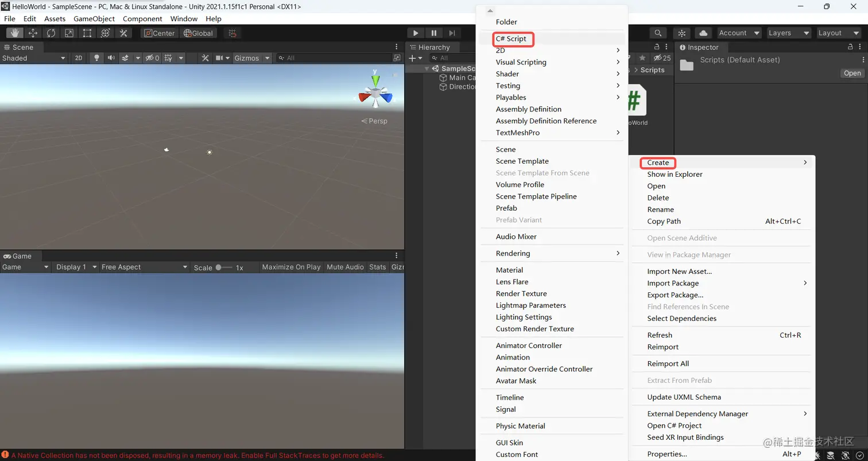Open the Free Aspect dropdown
Image resolution: width=868 pixels, height=461 pixels.
pyautogui.click(x=144, y=267)
